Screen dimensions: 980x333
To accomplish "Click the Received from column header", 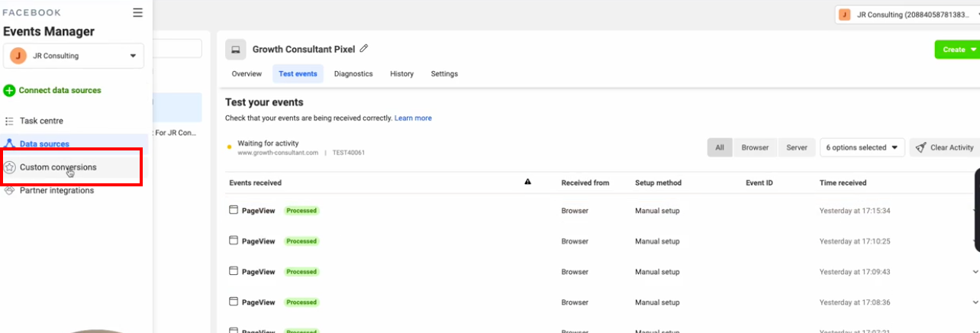I will [x=585, y=183].
